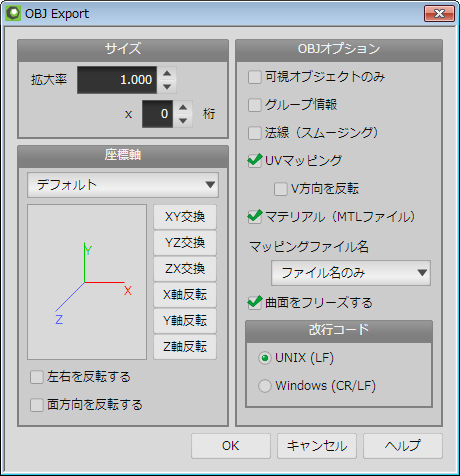Click the 拡大率 scale input field

click(117, 80)
